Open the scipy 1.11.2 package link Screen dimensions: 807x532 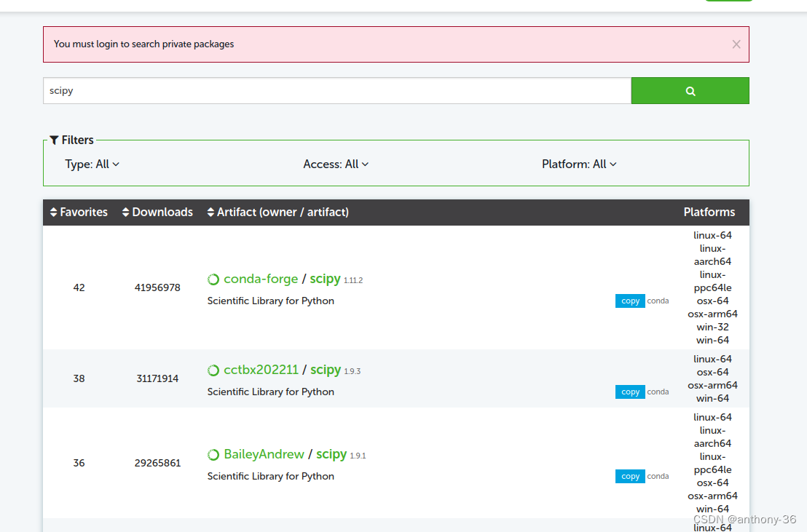(326, 279)
